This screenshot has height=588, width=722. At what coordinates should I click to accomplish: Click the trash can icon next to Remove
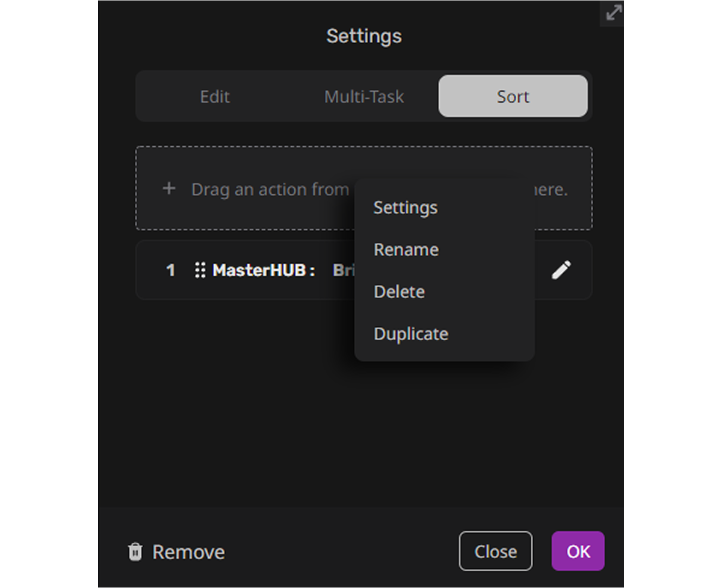(x=135, y=552)
